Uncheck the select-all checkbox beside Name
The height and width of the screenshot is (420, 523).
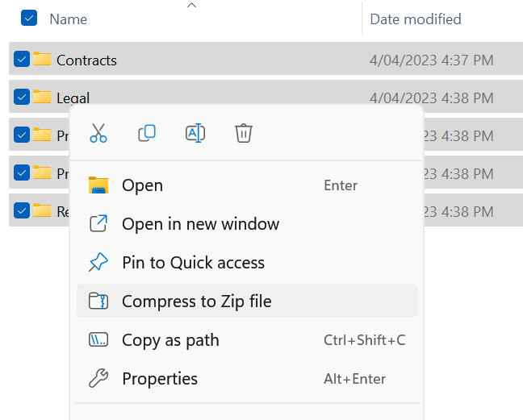coord(29,18)
